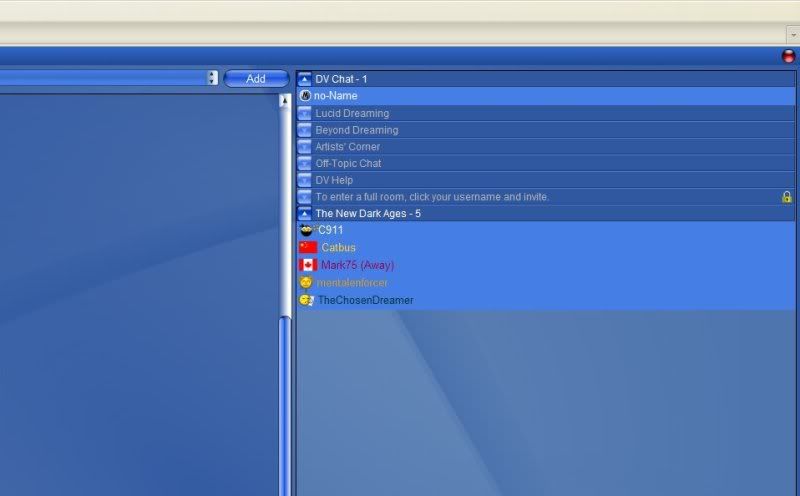Click the China flag beside Catbus
The image size is (800, 496).
pos(308,247)
